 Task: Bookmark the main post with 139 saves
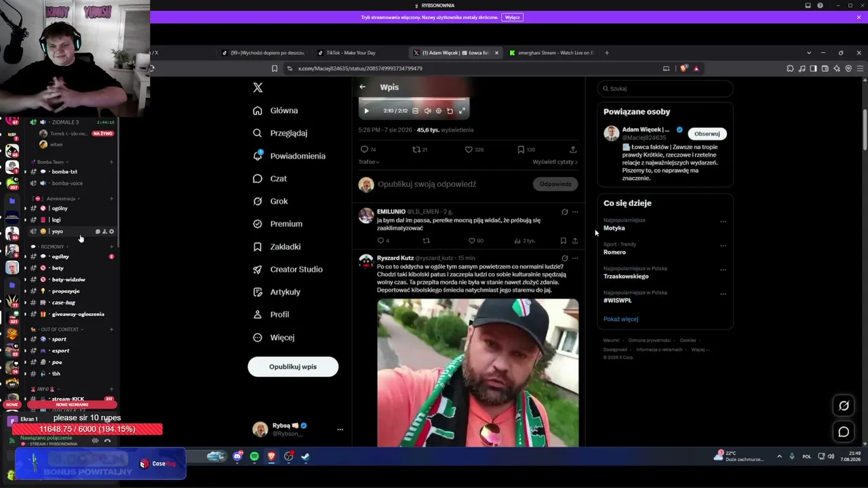pyautogui.click(x=526, y=149)
